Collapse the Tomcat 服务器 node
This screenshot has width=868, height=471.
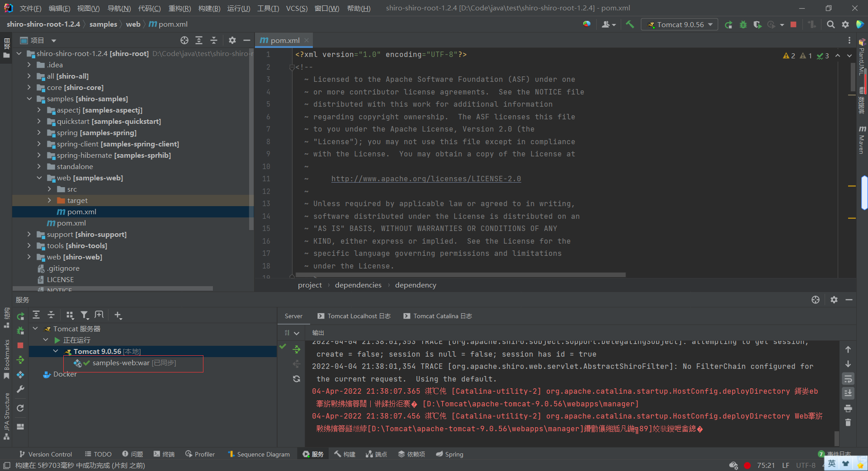pyautogui.click(x=35, y=329)
